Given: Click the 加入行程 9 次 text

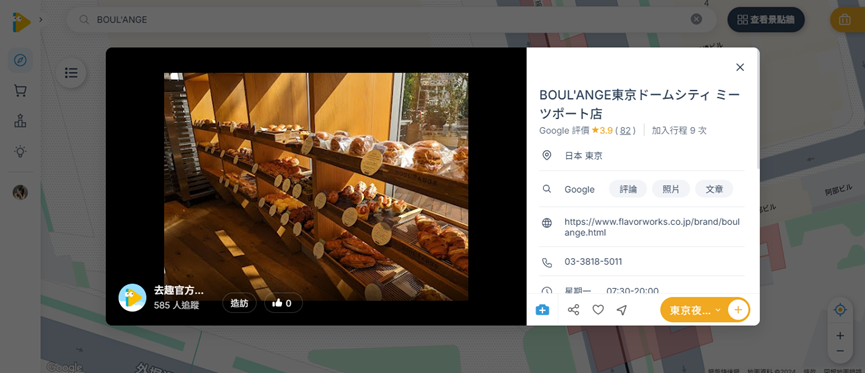Looking at the screenshot, I should pos(679,131).
